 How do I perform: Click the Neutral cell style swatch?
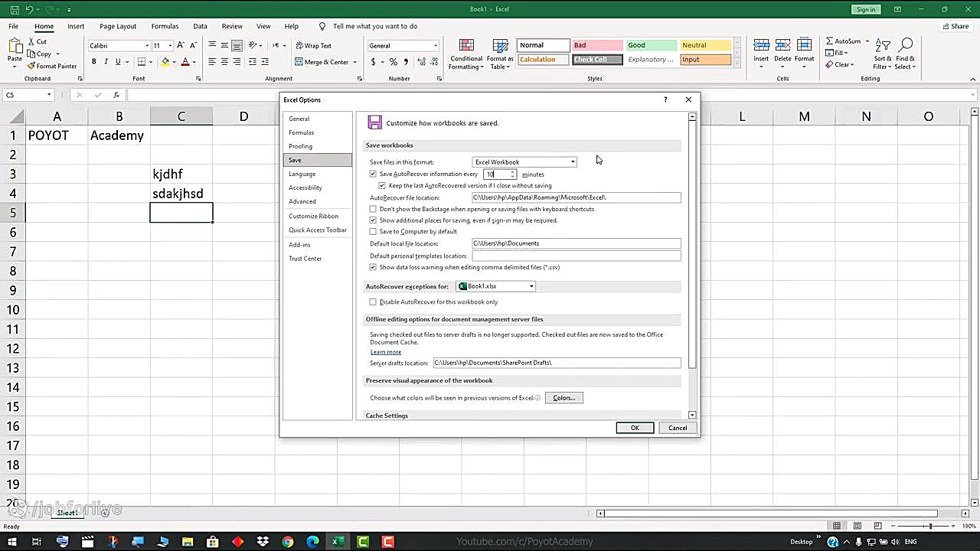click(x=706, y=45)
